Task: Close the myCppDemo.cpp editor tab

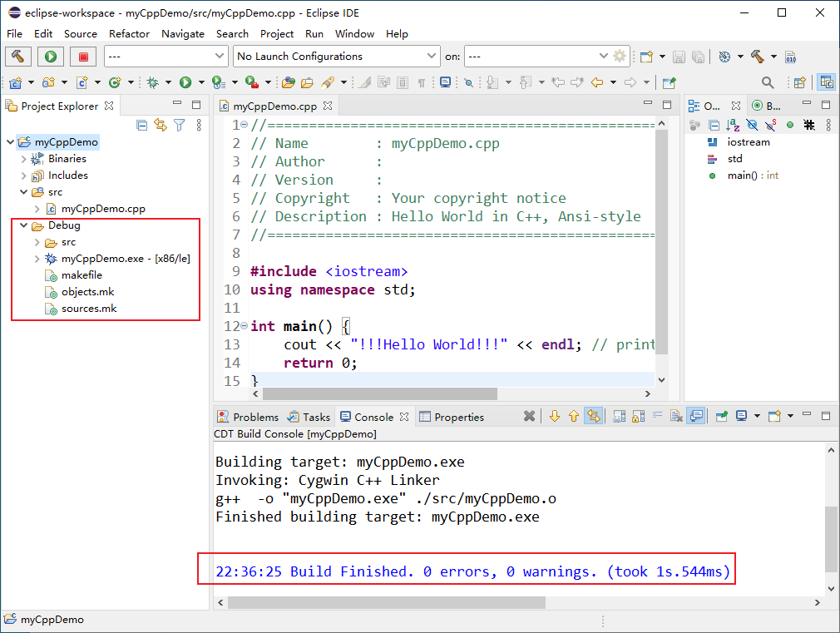Action: coord(328,106)
